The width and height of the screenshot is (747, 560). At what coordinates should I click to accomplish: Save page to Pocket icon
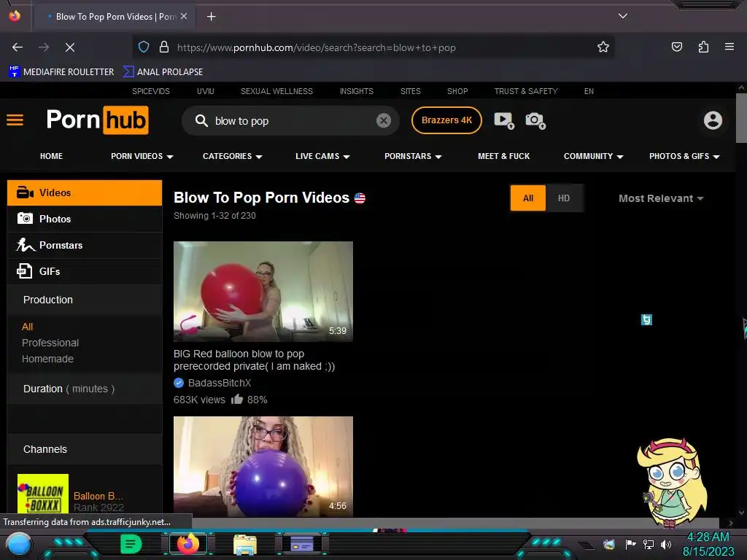coord(676,47)
